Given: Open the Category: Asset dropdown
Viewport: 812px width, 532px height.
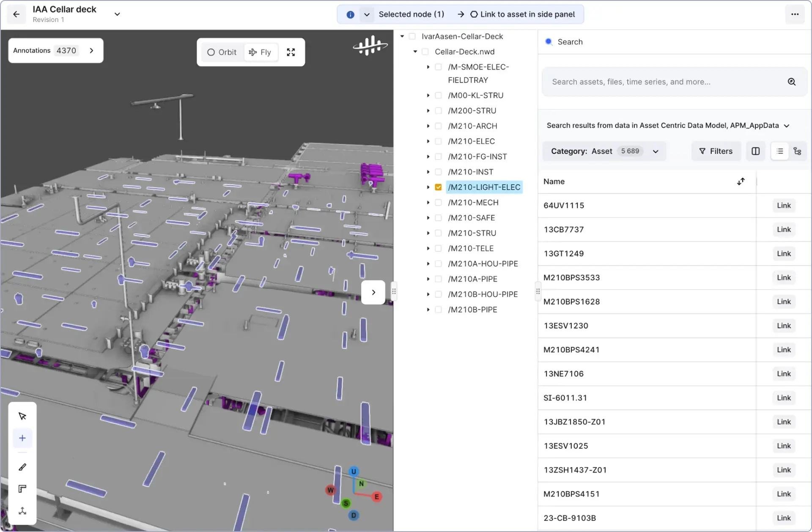Looking at the screenshot, I should (604, 151).
